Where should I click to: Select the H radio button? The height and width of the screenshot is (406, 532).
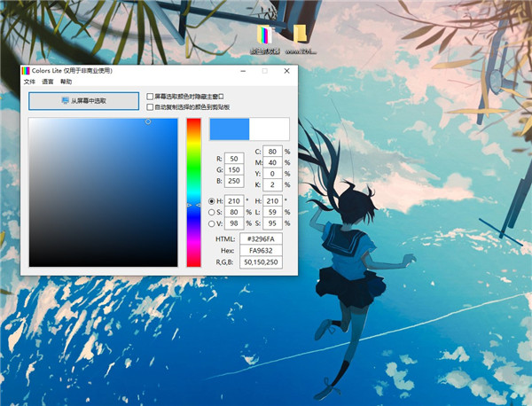[x=212, y=201]
